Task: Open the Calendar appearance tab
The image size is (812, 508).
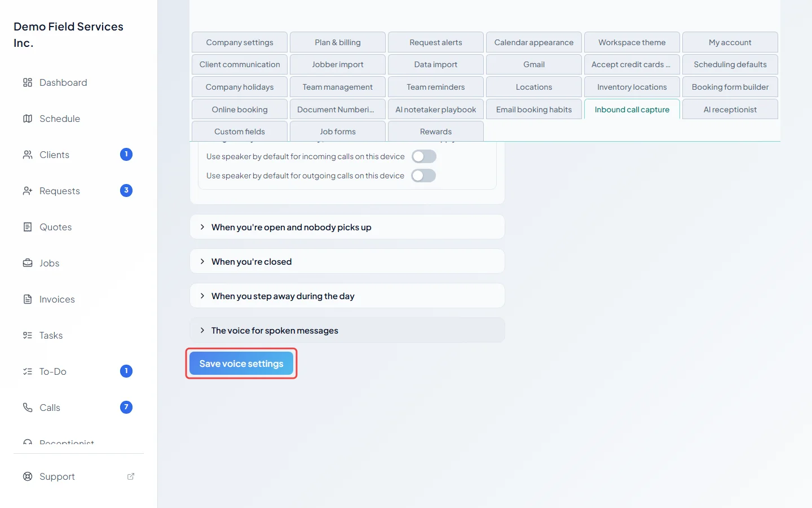Action: click(x=534, y=42)
